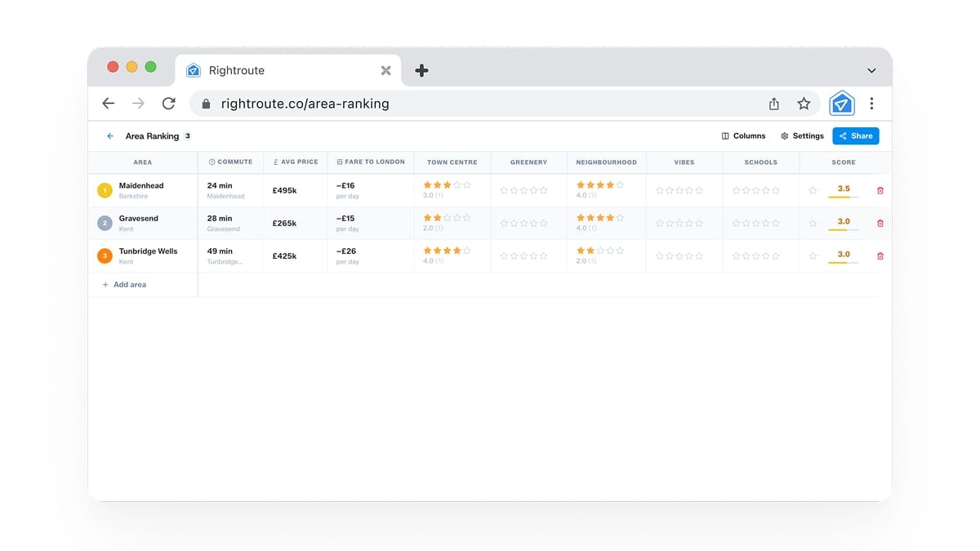Screen dimensions: 980x551
Task: Click the Area column header
Action: pos(142,162)
